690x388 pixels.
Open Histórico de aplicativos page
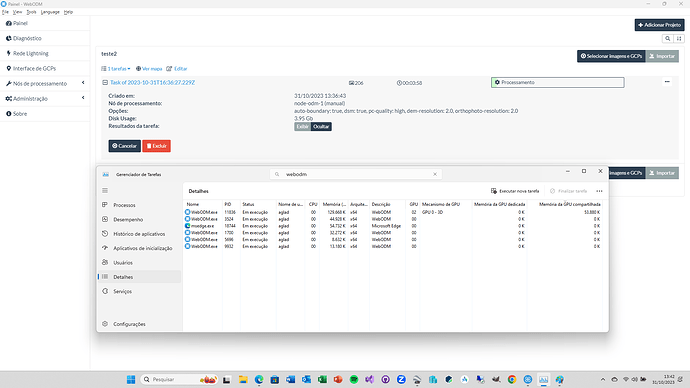click(x=139, y=234)
